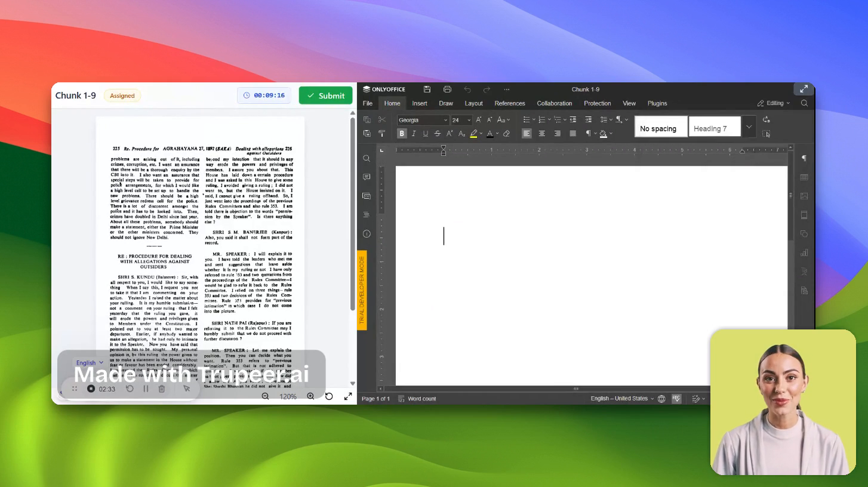Open the numbered list dropdown
This screenshot has height=487, width=868.
549,120
